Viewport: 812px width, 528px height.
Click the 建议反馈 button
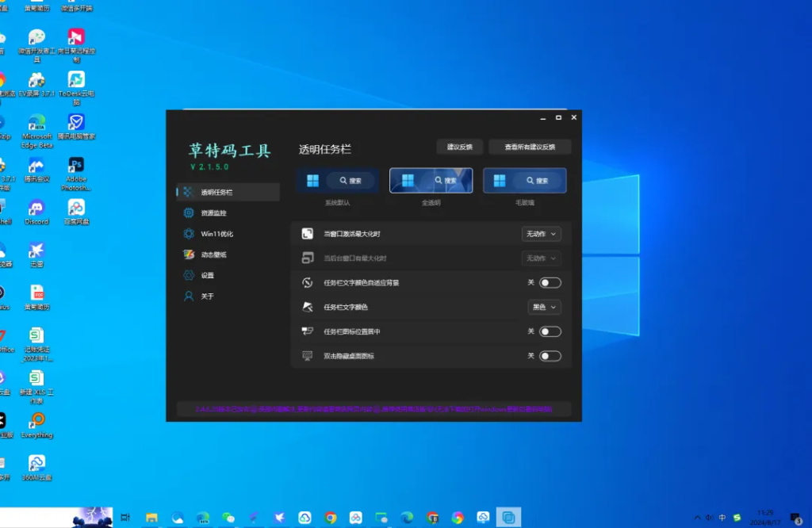[x=460, y=147]
